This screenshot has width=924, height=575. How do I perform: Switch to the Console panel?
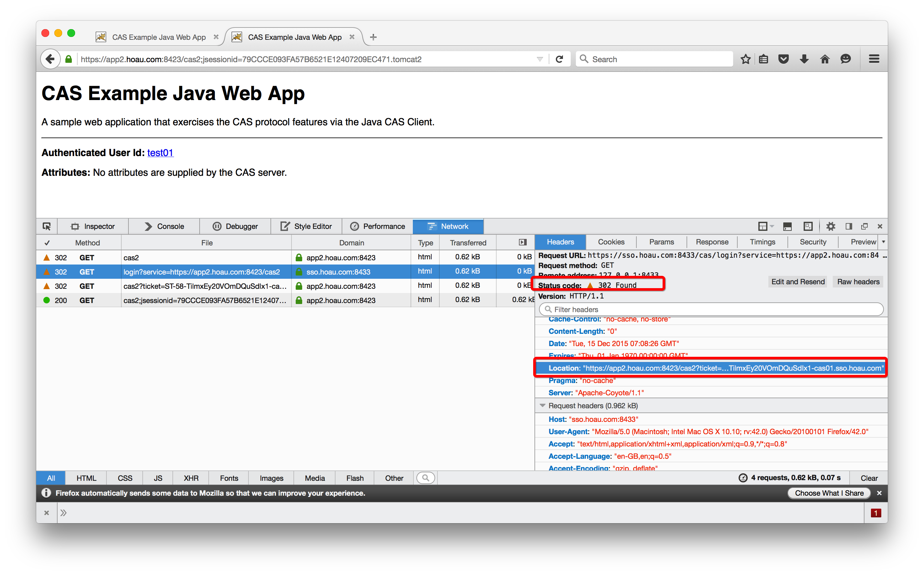click(164, 226)
